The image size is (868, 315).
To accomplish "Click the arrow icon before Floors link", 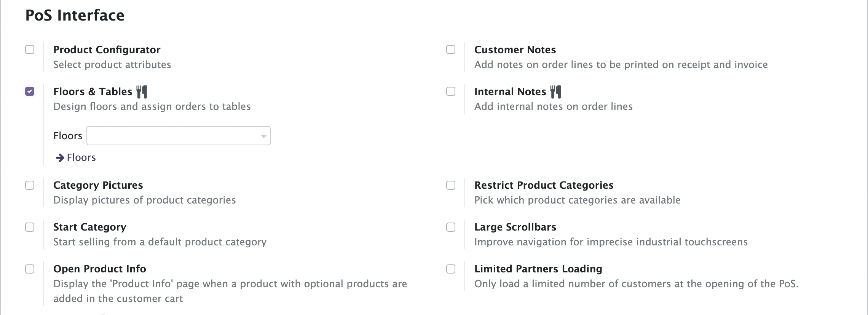I will [60, 157].
